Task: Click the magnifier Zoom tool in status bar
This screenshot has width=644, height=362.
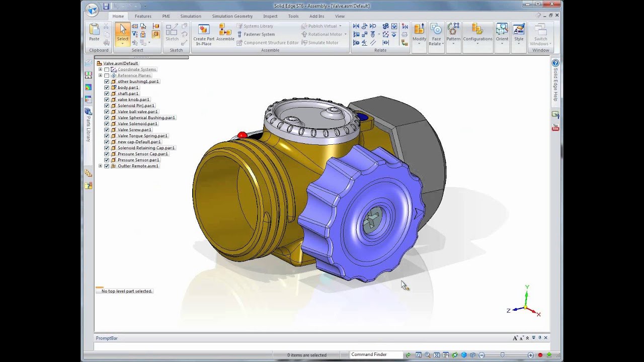Action: point(428,355)
